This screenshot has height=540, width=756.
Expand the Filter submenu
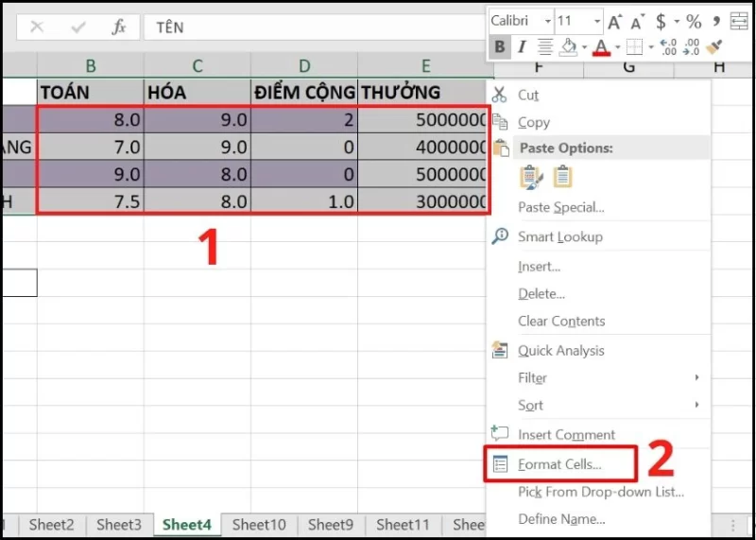pyautogui.click(x=598, y=378)
